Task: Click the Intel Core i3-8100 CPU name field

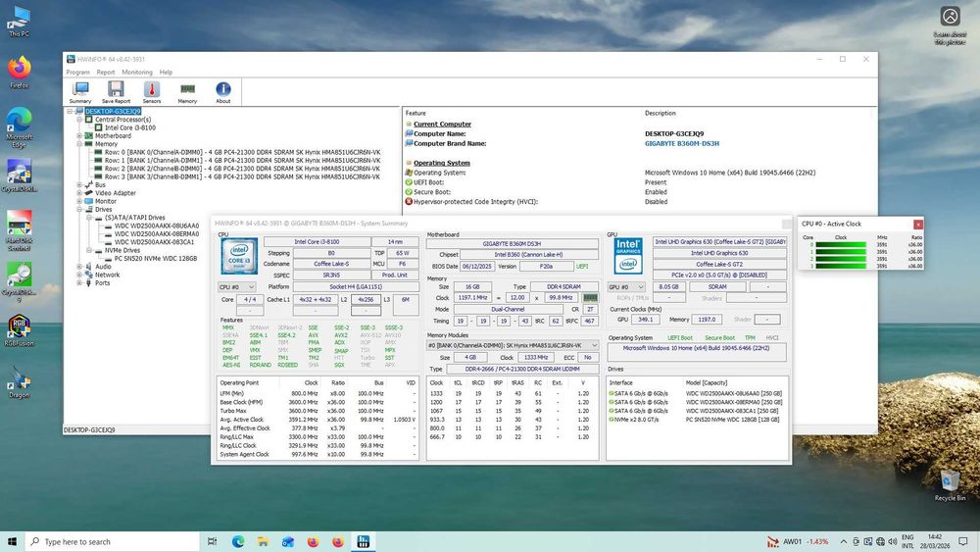Action: tap(317, 242)
